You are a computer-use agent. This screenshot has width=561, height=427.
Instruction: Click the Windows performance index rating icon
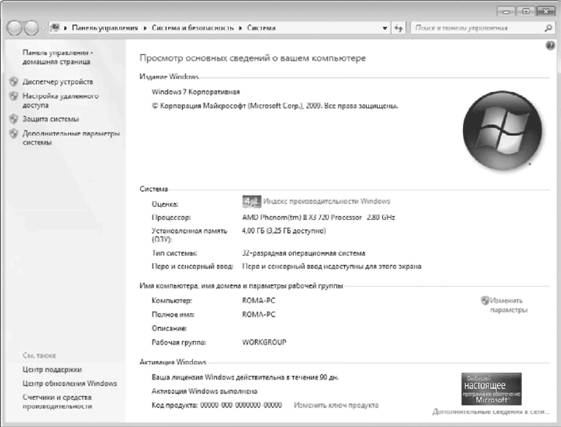(x=252, y=202)
